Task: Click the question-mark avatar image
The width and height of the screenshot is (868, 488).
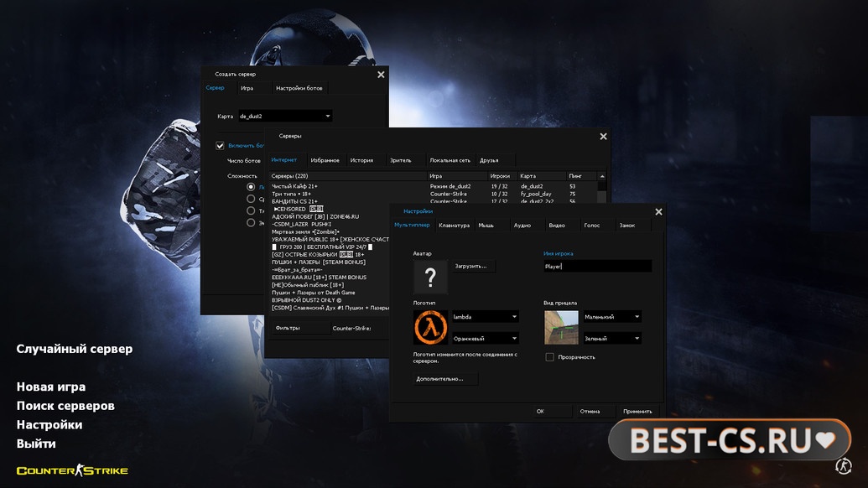Action: tap(430, 277)
